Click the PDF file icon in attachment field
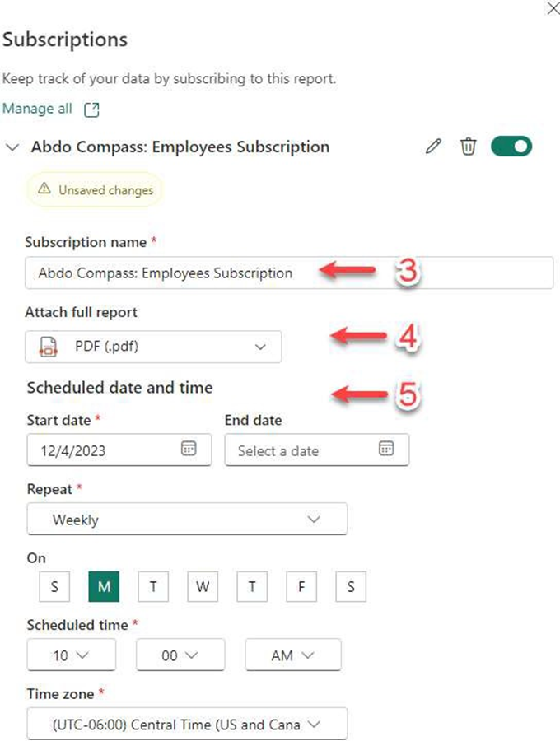This screenshot has height=741, width=560. tap(46, 347)
